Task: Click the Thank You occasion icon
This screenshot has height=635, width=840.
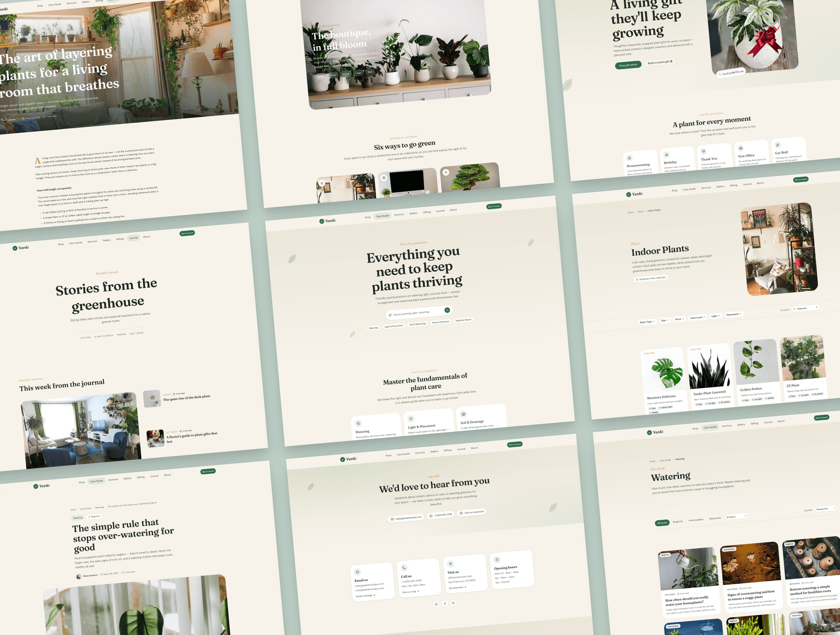Action: click(x=704, y=151)
